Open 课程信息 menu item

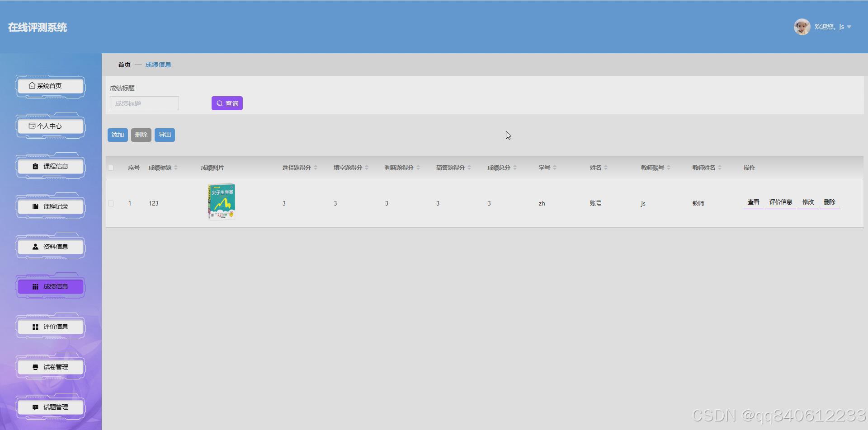pyautogui.click(x=51, y=166)
